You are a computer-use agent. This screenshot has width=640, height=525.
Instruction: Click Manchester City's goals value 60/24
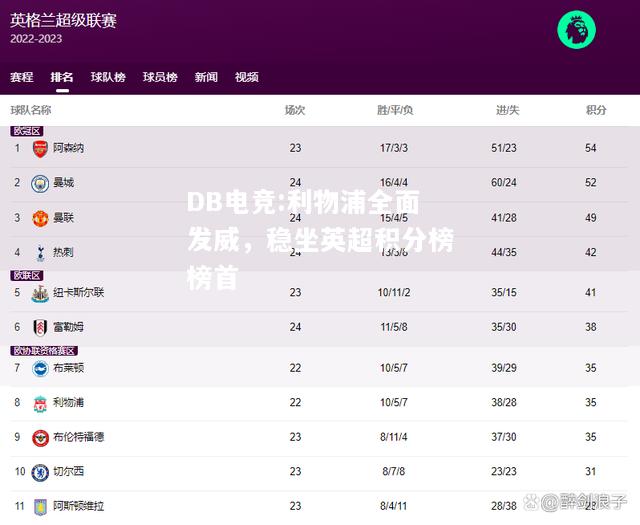click(504, 182)
